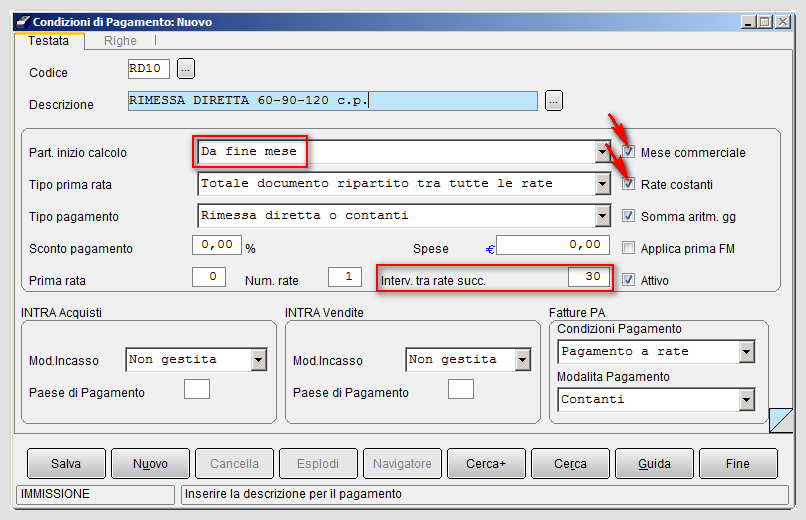This screenshot has width=806, height=520.
Task: Click the Cancella button
Action: tap(234, 463)
